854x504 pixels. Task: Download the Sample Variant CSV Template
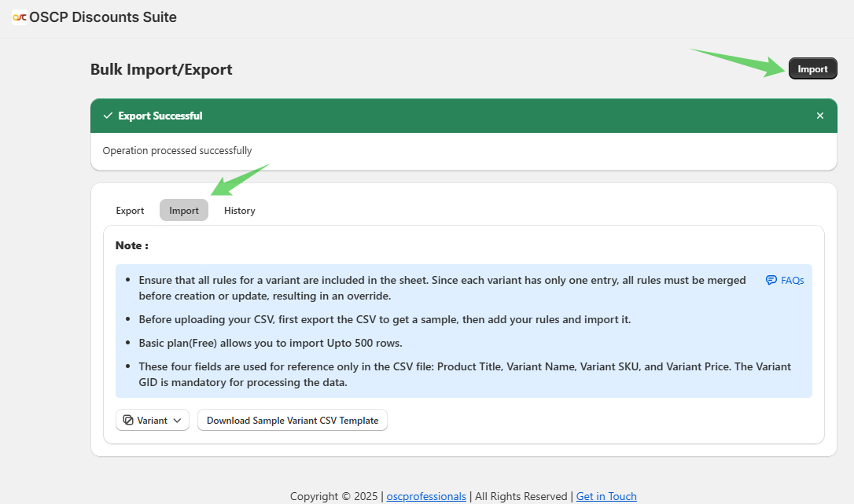(292, 420)
